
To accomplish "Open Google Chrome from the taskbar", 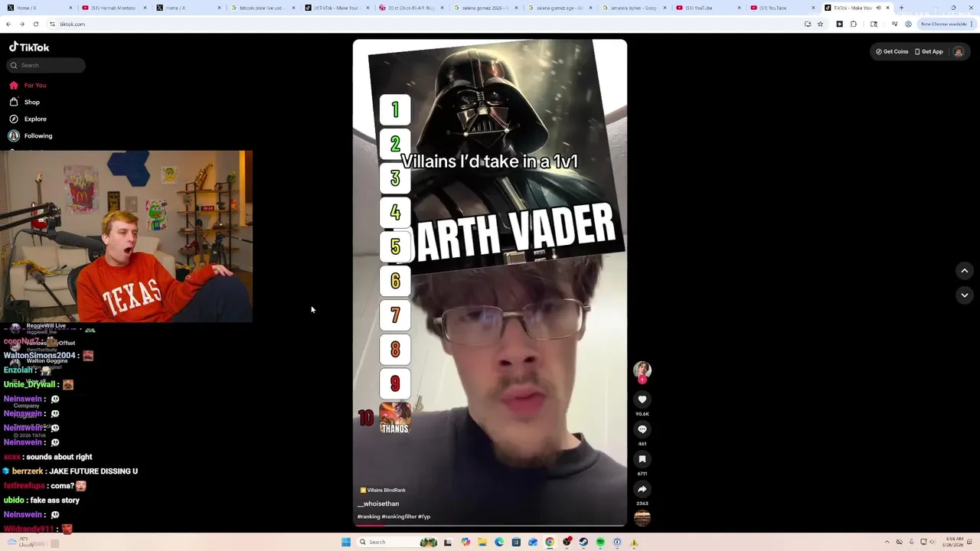I will click(550, 542).
